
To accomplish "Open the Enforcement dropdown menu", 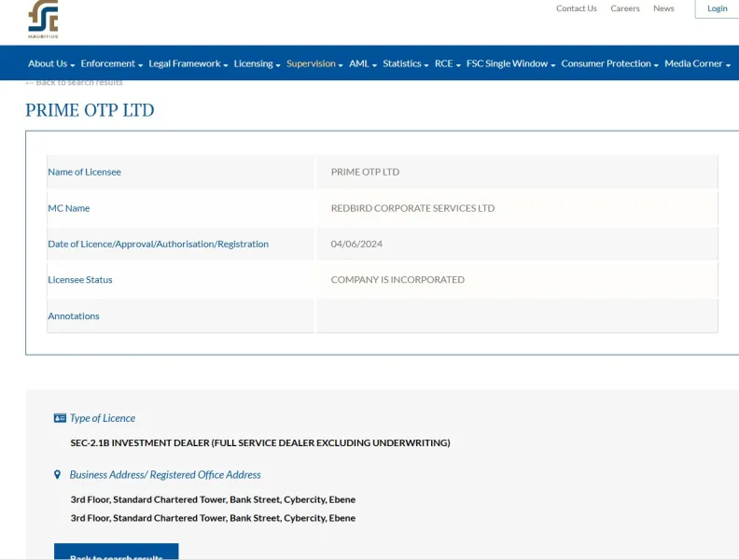I will pos(111,63).
